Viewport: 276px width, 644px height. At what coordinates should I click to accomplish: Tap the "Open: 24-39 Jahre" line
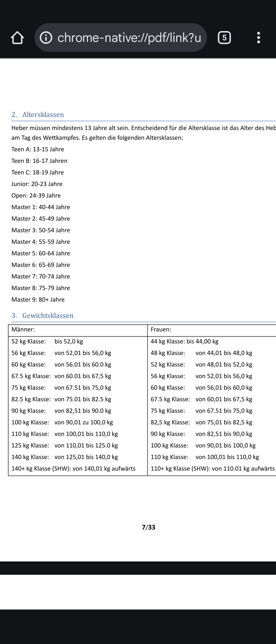pos(36,195)
